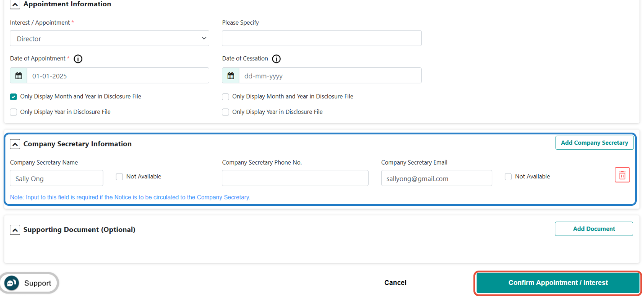Check appointment Only Display Year in Disclosure File
The width and height of the screenshot is (644, 298).
[14, 112]
